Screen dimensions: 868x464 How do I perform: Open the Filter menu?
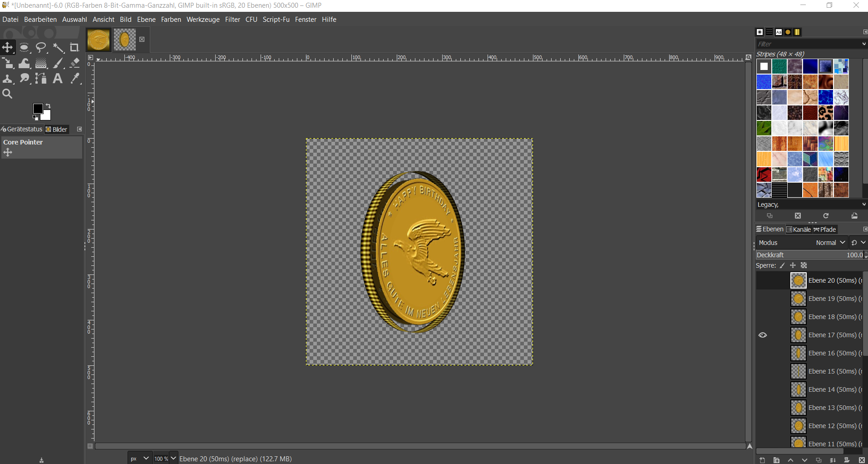click(232, 20)
